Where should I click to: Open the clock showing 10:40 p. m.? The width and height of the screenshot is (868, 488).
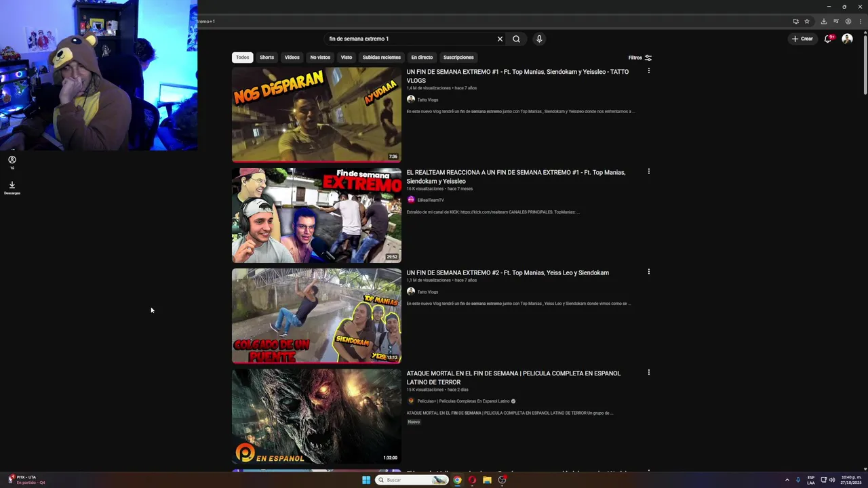coord(851,480)
